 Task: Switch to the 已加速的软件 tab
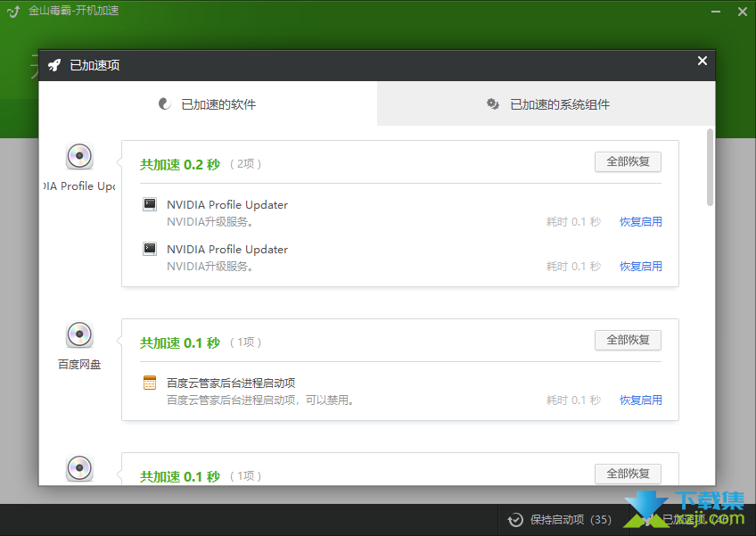pos(208,103)
